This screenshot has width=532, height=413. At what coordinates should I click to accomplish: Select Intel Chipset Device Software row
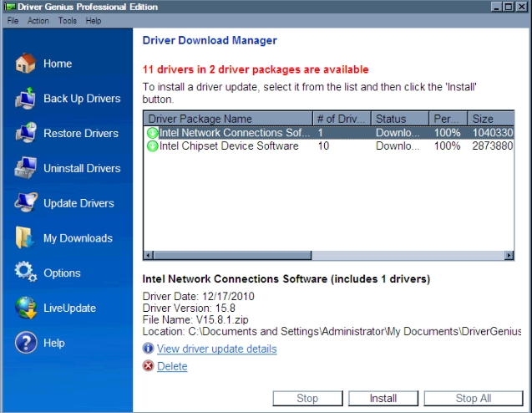click(228, 146)
